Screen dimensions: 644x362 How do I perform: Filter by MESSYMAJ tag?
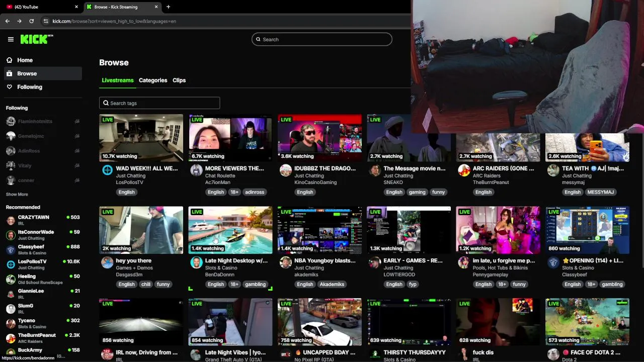(600, 192)
